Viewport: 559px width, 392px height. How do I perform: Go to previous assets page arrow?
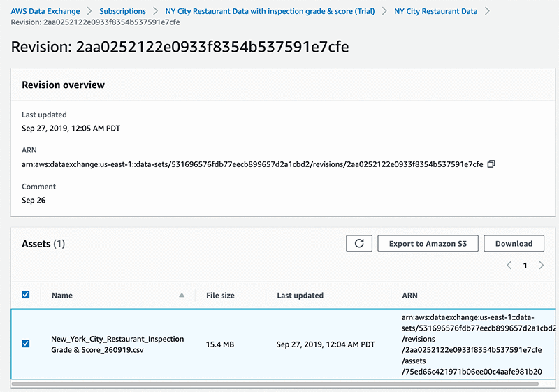coord(509,265)
